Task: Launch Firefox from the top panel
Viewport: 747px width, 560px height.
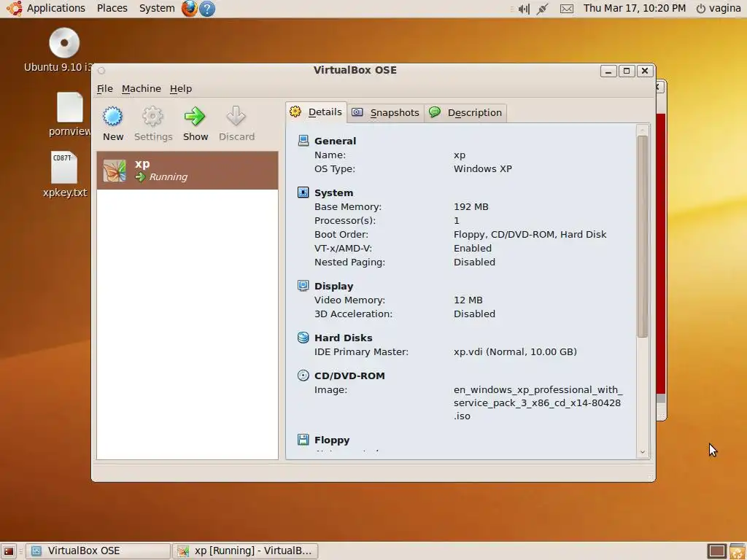Action: click(x=189, y=9)
